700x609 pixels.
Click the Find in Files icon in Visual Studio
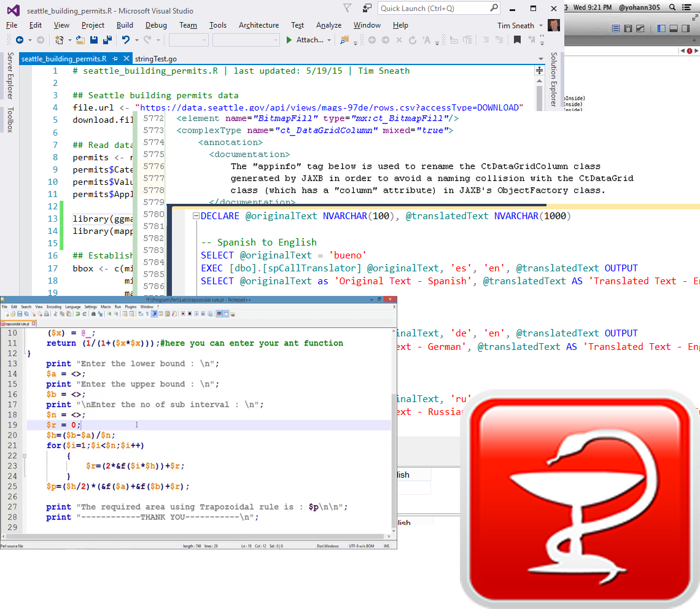[344, 40]
